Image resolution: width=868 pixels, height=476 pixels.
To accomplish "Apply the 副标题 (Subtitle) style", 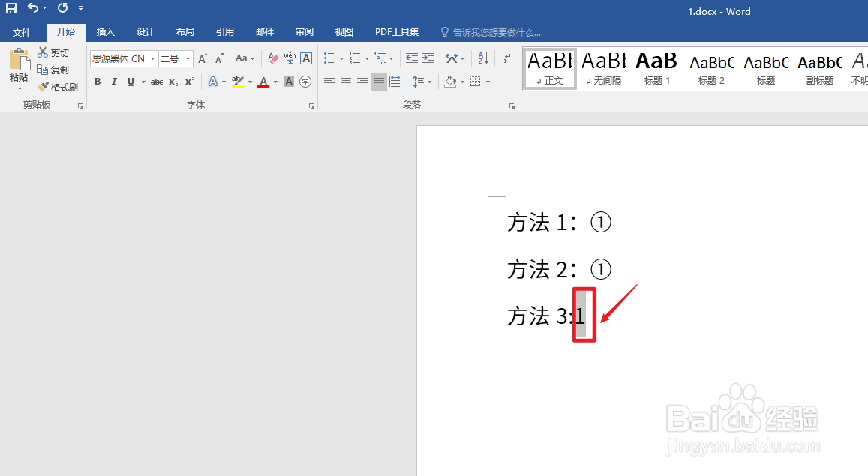I will 819,68.
